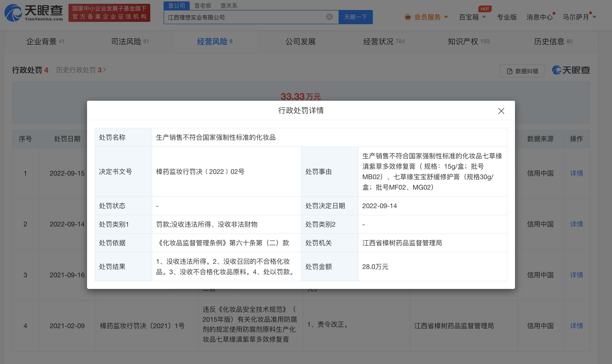
Task: Click the 百宝箱 menu label
Action: (x=469, y=17)
